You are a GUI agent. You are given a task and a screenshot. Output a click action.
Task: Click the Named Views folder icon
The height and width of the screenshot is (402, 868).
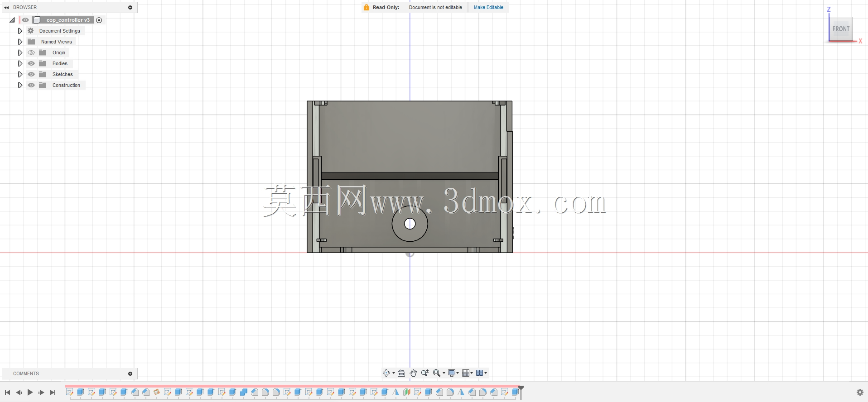coord(31,42)
